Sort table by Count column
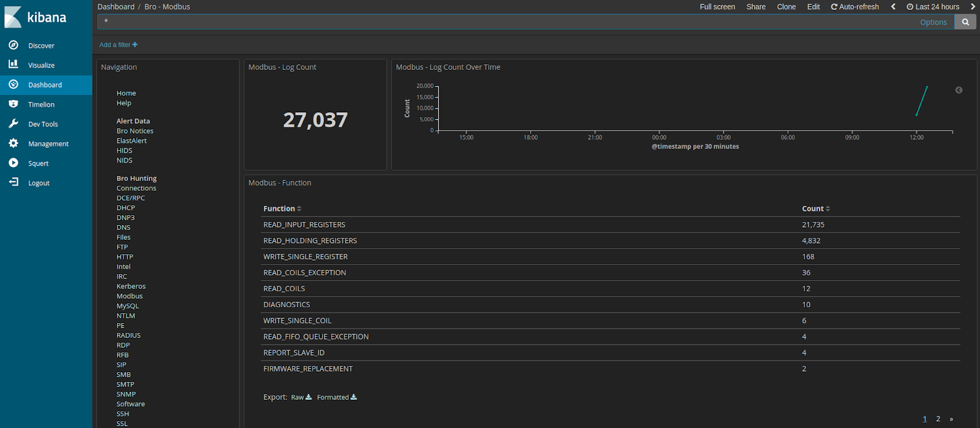Screen dimensions: 980x428 pos(816,208)
